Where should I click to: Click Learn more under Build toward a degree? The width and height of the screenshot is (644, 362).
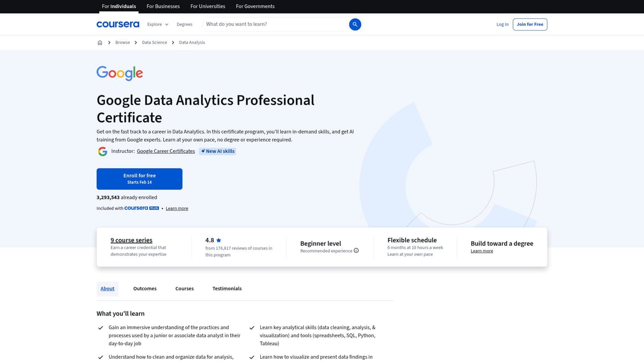(x=482, y=251)
